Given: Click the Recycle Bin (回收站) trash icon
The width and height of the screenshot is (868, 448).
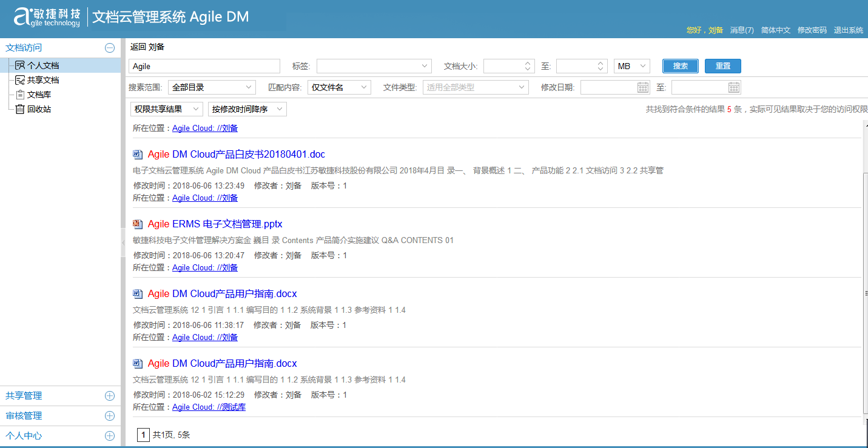Looking at the screenshot, I should [20, 109].
